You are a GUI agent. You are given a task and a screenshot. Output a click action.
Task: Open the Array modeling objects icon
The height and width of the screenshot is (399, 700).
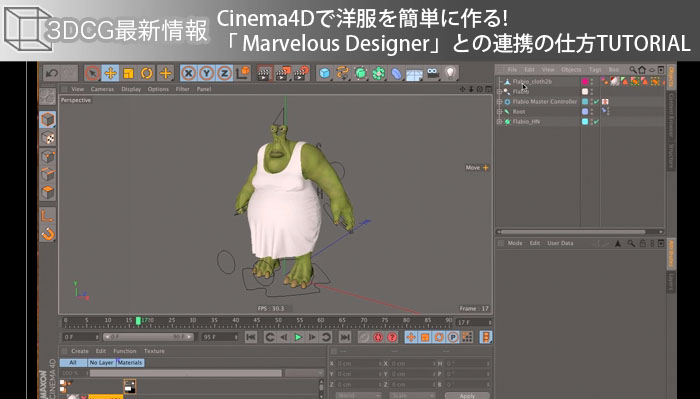[379, 73]
